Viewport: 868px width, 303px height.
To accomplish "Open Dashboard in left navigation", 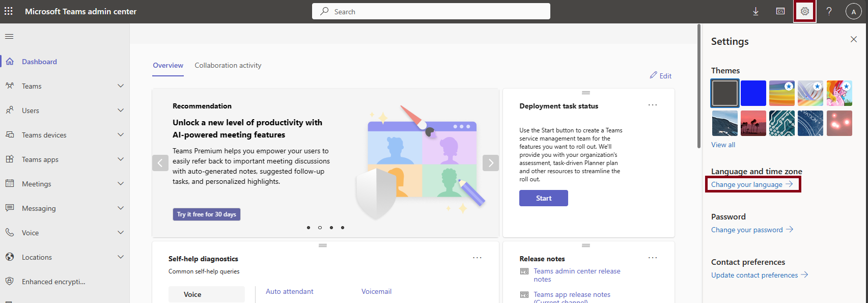I will pyautogui.click(x=65, y=62).
